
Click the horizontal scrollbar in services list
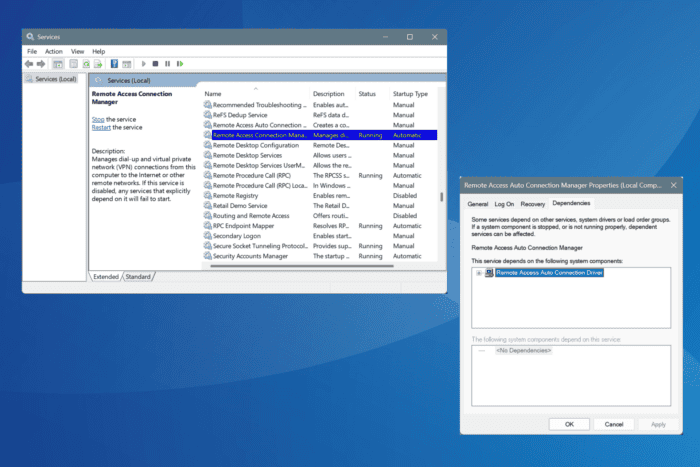[302, 266]
